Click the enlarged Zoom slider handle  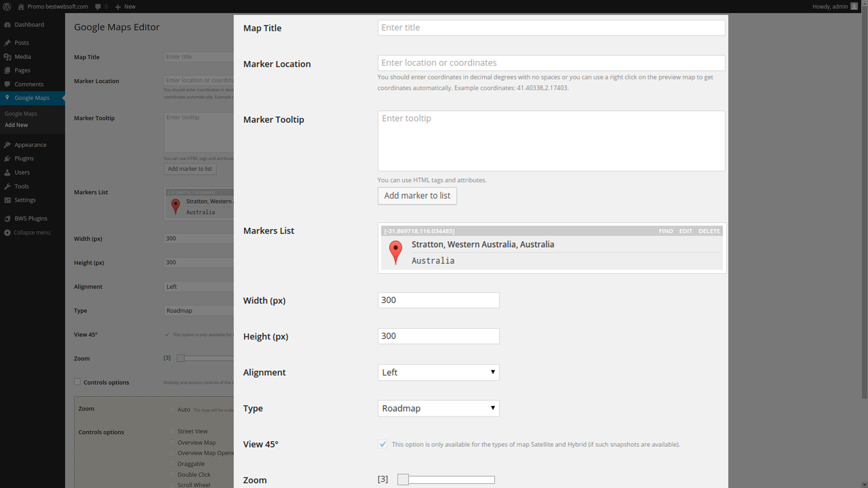[x=403, y=479]
